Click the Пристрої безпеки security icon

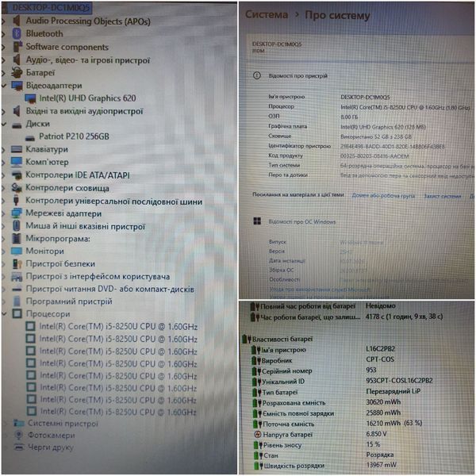click(17, 264)
